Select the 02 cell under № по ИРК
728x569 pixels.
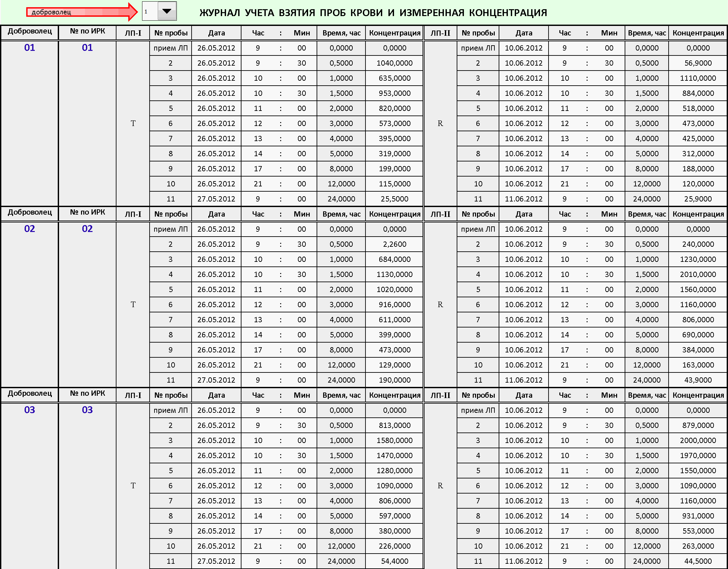coord(87,229)
